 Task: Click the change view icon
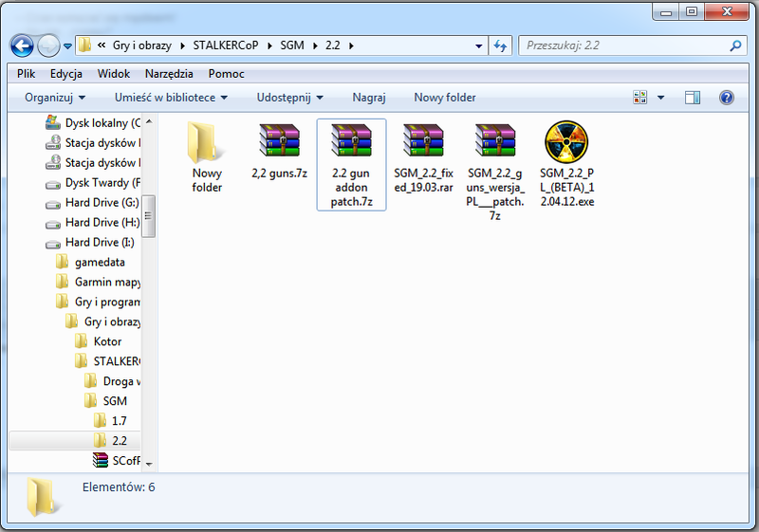tap(639, 98)
